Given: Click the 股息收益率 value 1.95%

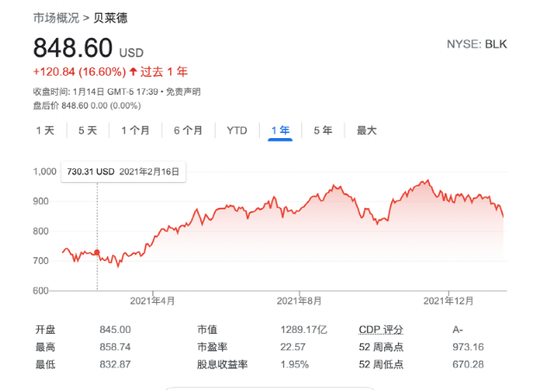Looking at the screenshot, I should click(295, 364).
